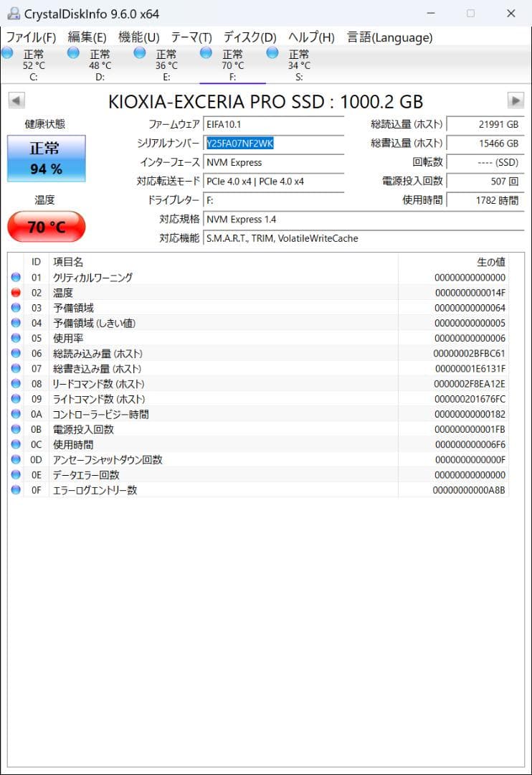Close the CrystalDiskInfo window

coord(510,14)
